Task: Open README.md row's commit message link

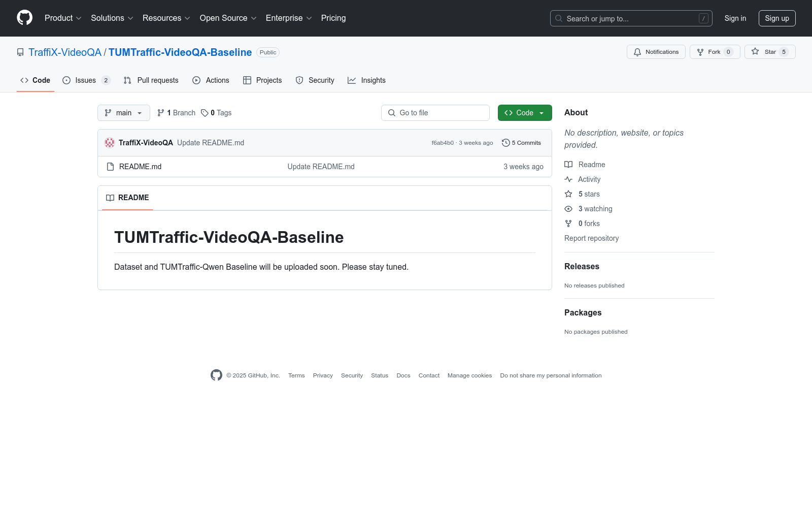Action: point(321,167)
